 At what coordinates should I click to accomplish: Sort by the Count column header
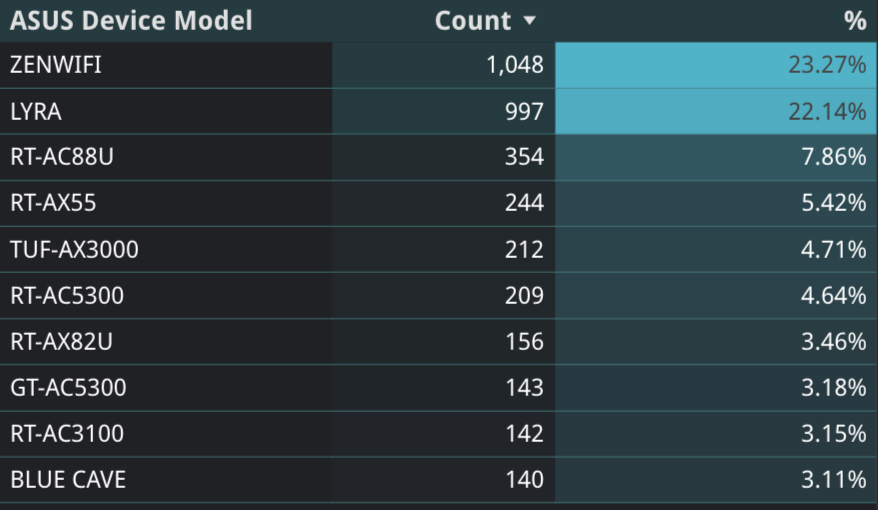coord(472,21)
